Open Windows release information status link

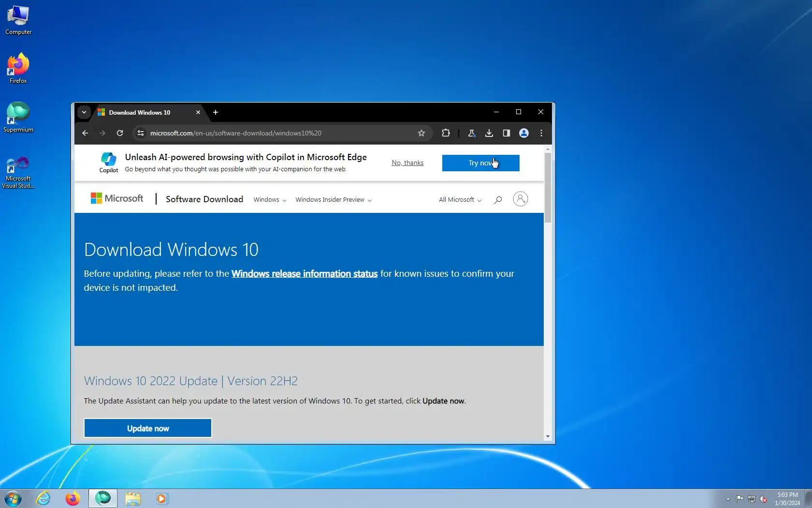304,274
